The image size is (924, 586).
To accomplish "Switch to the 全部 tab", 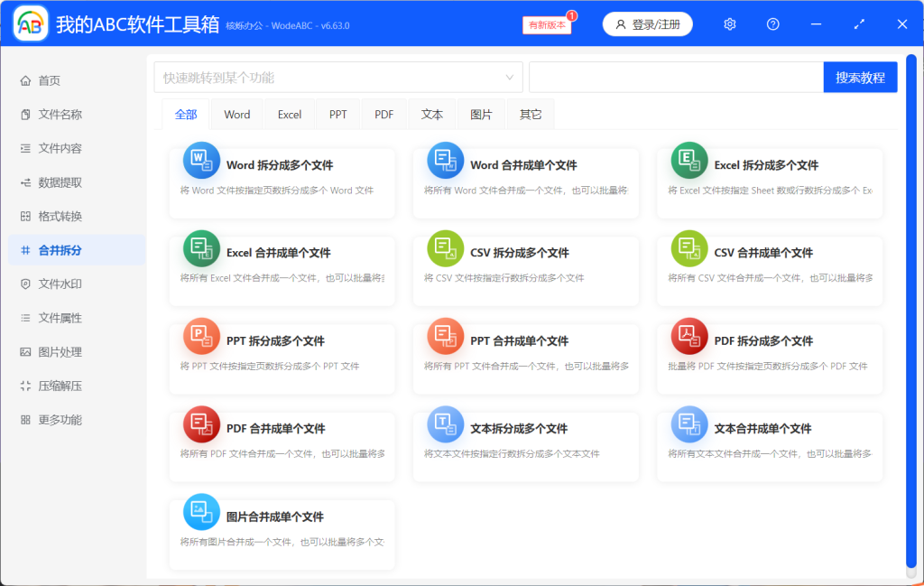I will coord(186,115).
